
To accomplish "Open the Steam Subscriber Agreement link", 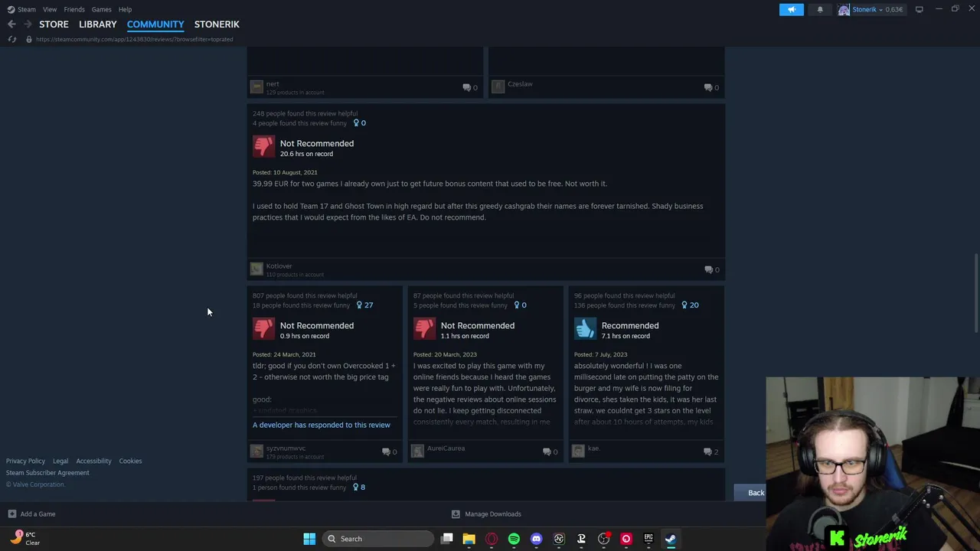I will [x=47, y=472].
